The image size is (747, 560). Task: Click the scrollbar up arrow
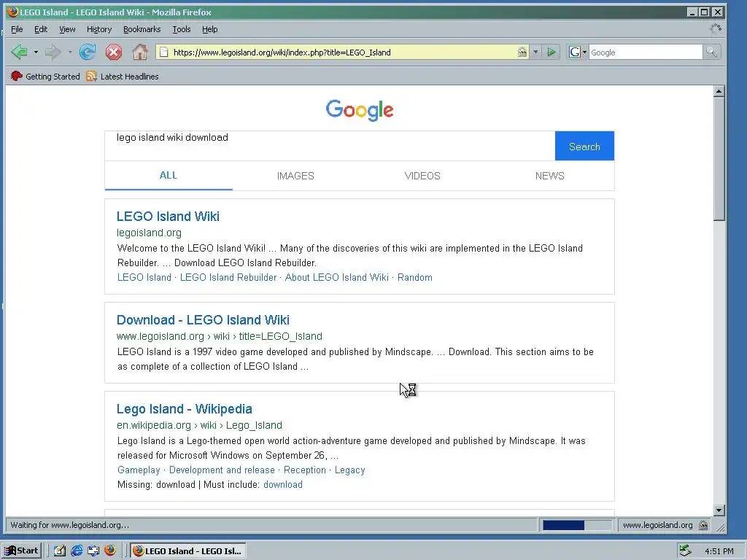click(719, 90)
